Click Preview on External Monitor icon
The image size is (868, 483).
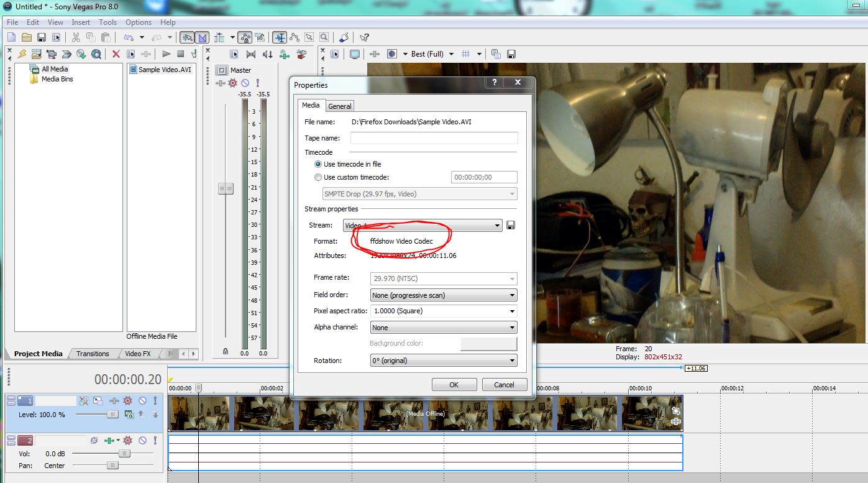pyautogui.click(x=355, y=54)
